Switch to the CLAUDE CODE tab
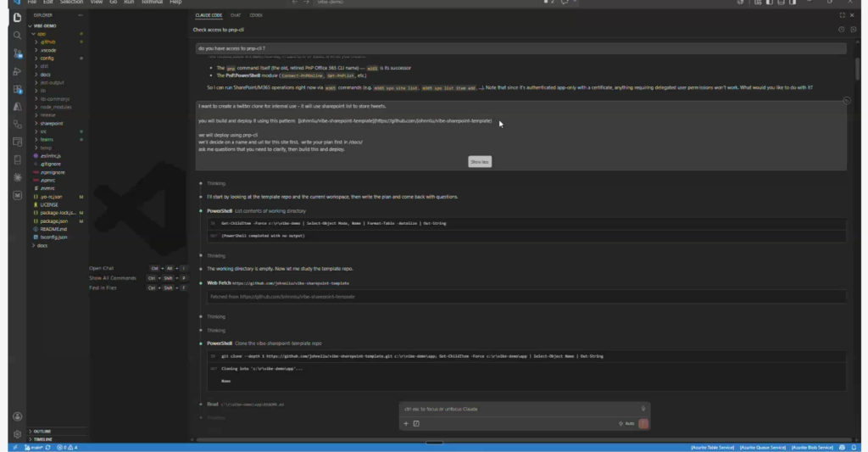This screenshot has width=868, height=452. [x=209, y=15]
